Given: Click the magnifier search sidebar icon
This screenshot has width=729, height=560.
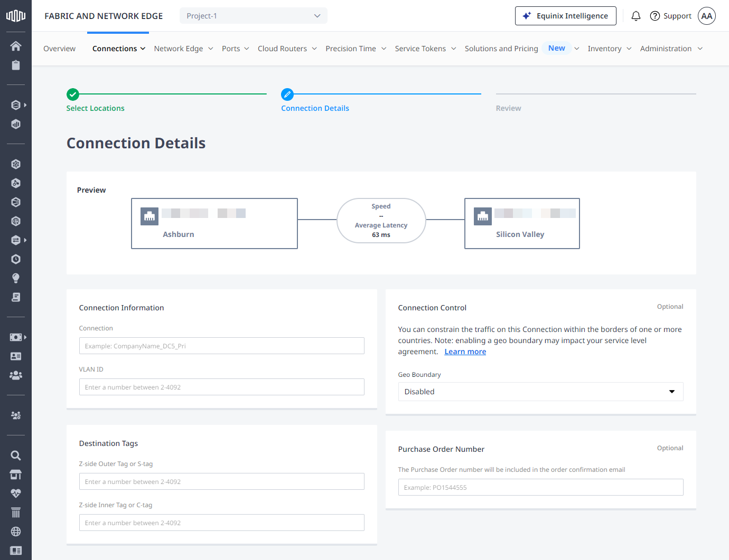Looking at the screenshot, I should 16,455.
